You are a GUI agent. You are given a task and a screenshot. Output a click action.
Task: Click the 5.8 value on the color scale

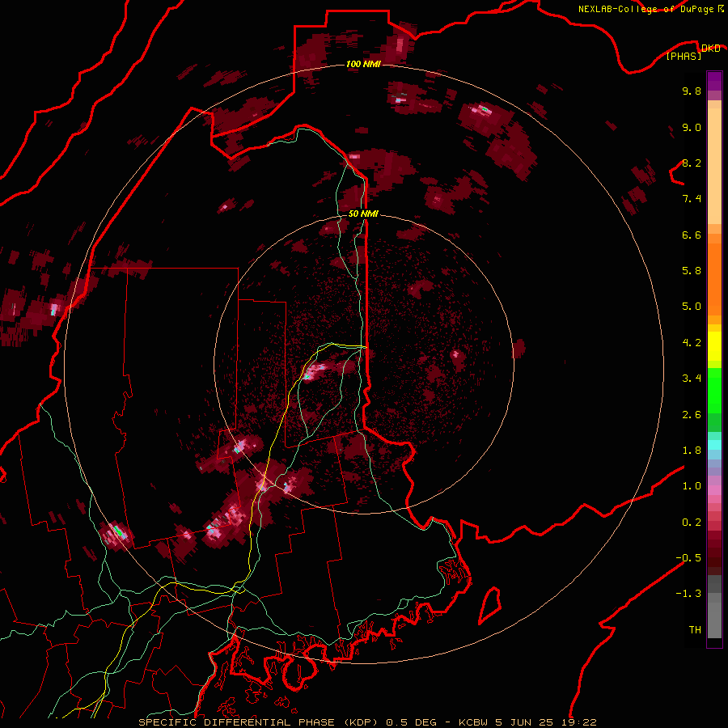click(x=692, y=271)
